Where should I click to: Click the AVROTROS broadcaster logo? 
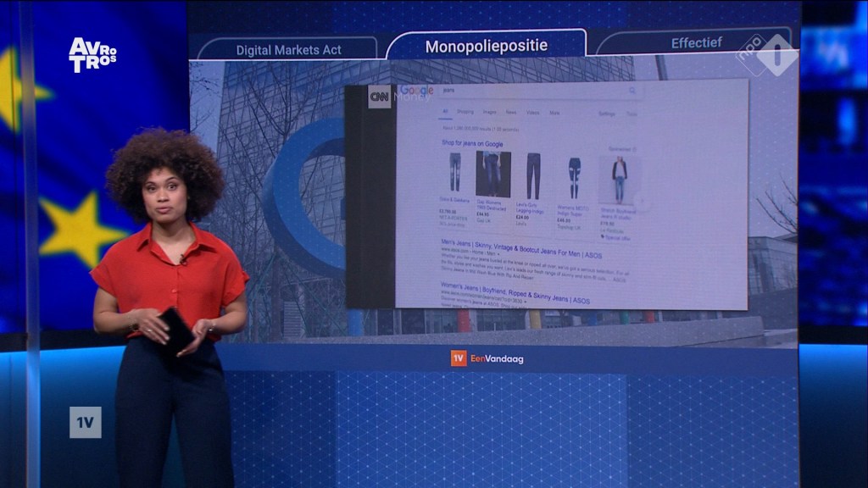click(92, 55)
